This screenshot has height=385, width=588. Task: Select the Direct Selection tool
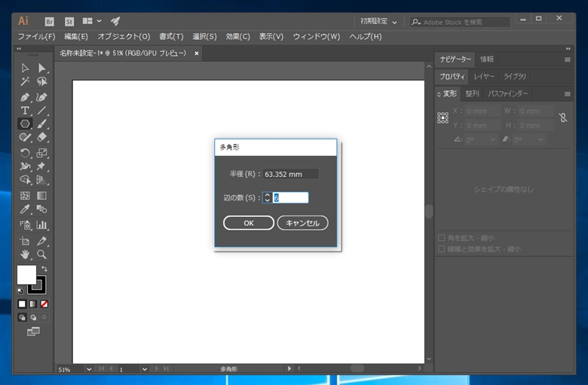click(41, 68)
